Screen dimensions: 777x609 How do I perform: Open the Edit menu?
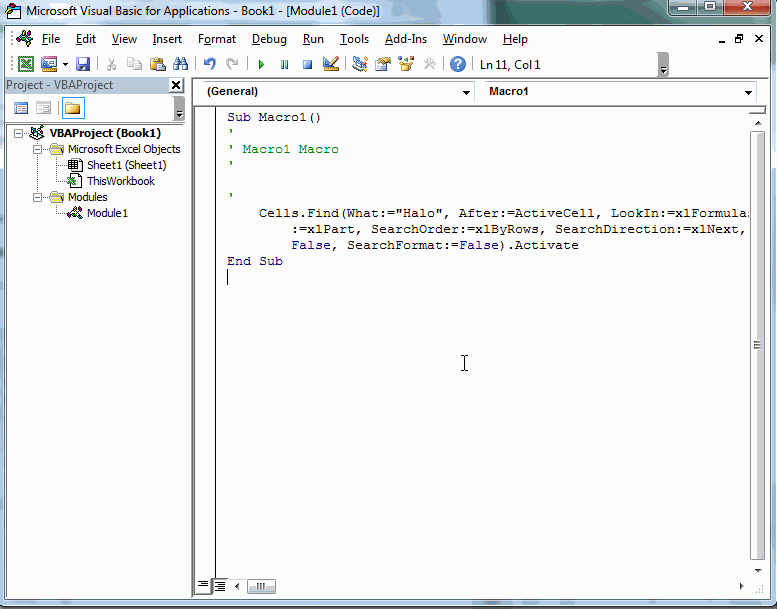(86, 39)
